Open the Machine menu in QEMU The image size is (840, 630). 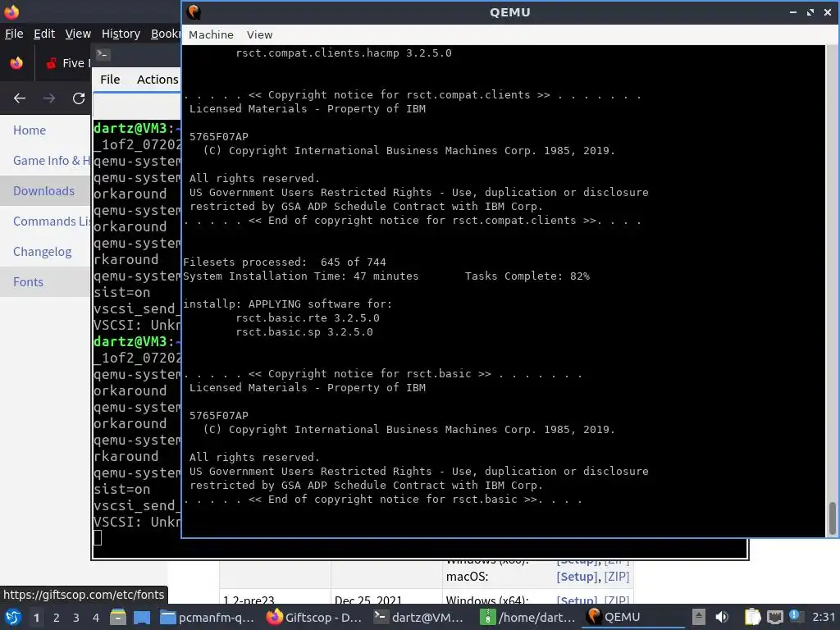pyautogui.click(x=211, y=34)
